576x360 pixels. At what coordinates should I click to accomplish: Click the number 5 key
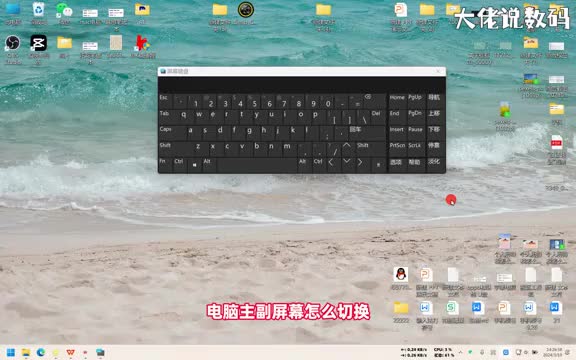point(254,101)
